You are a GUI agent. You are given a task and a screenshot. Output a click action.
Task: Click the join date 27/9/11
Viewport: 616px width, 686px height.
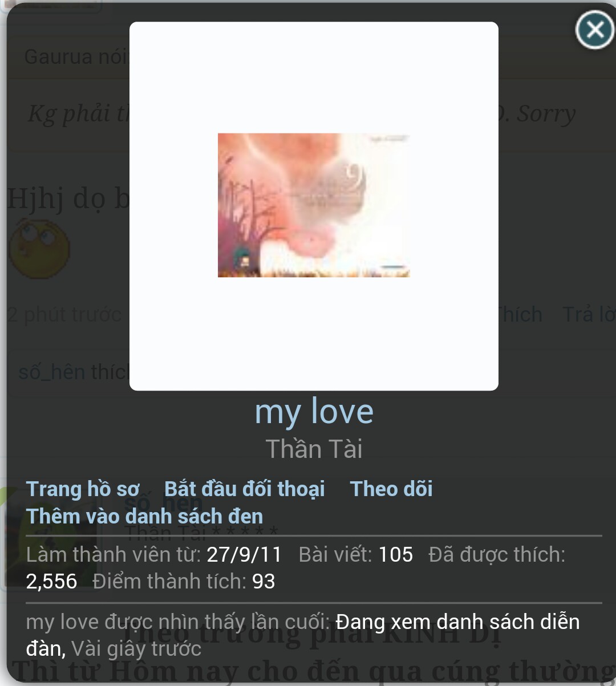click(244, 554)
